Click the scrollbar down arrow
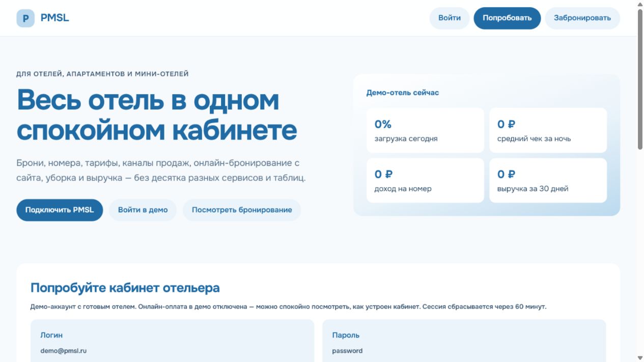This screenshot has width=644, height=362. point(640,358)
